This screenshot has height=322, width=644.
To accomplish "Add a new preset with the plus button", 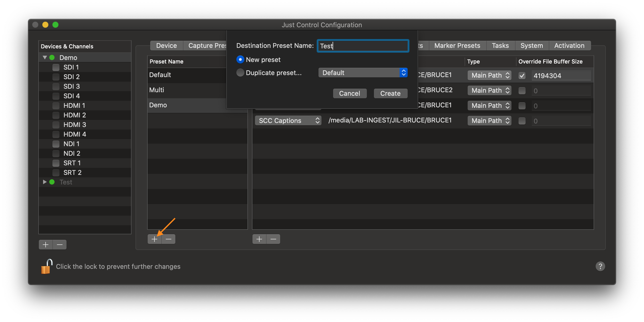I will (x=154, y=239).
